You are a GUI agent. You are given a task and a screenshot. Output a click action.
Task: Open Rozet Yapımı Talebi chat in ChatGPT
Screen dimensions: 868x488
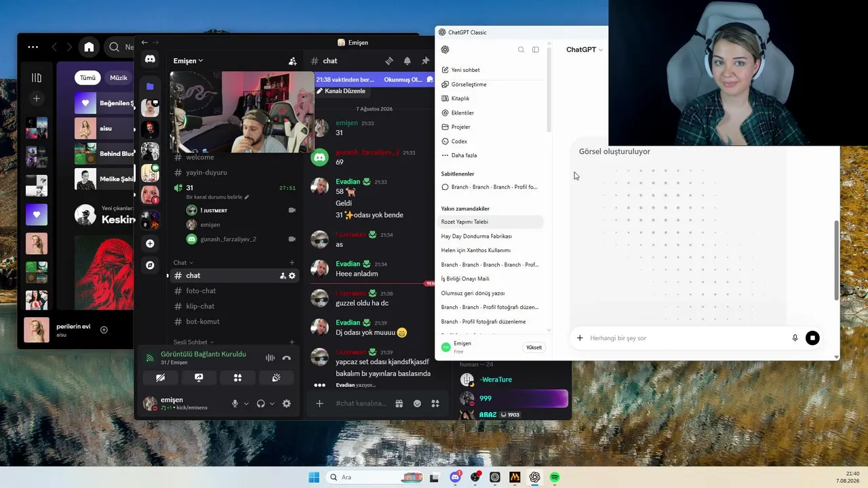coord(491,222)
